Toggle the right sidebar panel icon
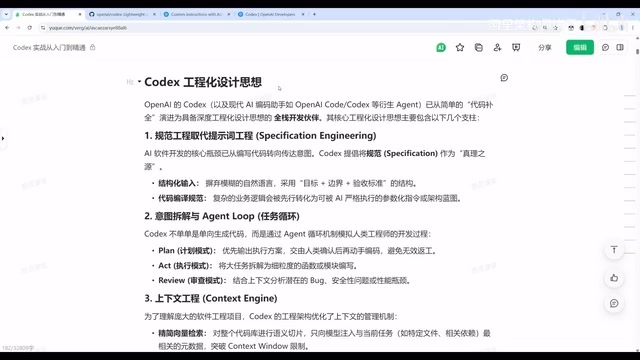 620,47
